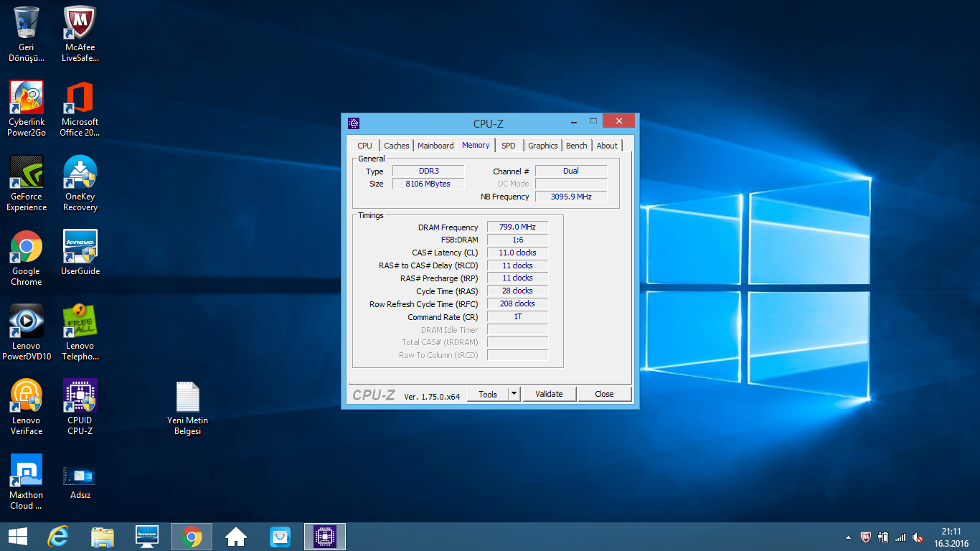Click the CPU-Z icon in the taskbar
Screen dimensions: 980x551
325,536
